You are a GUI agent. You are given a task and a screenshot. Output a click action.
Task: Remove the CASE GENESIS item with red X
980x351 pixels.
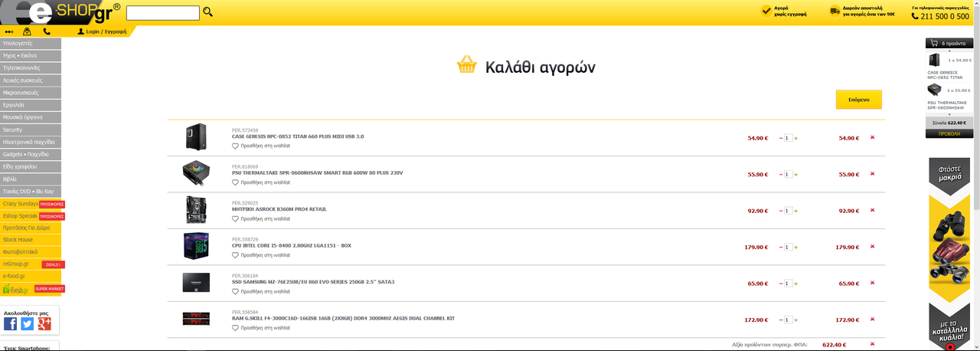[x=872, y=138]
